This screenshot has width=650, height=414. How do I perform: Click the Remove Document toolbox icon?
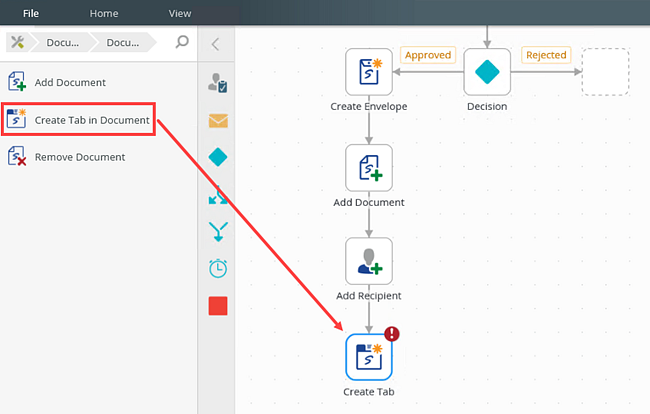tap(17, 156)
